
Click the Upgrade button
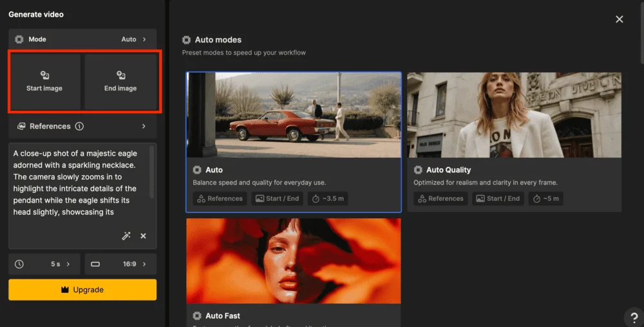point(82,290)
